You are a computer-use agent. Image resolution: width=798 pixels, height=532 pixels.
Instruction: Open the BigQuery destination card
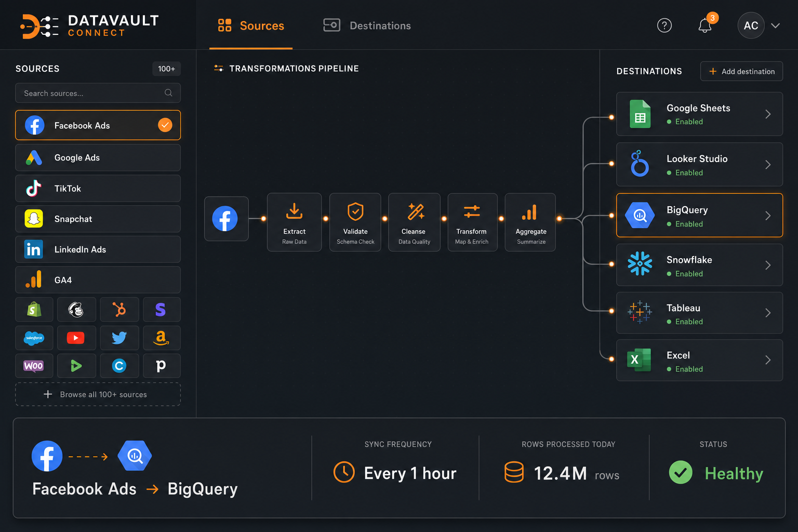699,215
